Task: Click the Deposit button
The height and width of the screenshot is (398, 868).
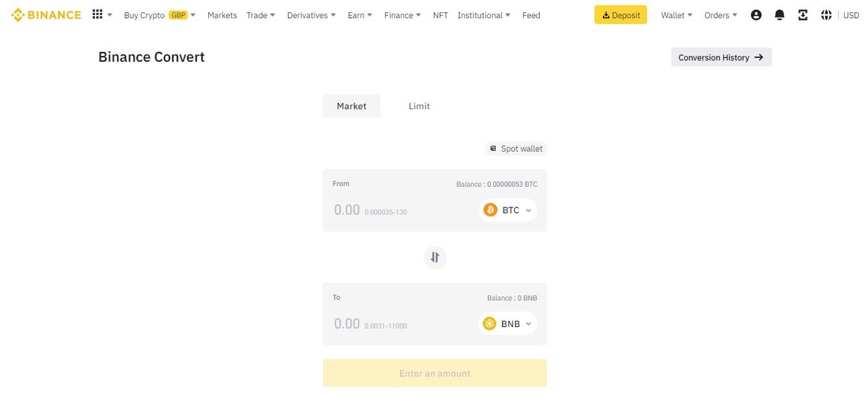Action: [620, 15]
